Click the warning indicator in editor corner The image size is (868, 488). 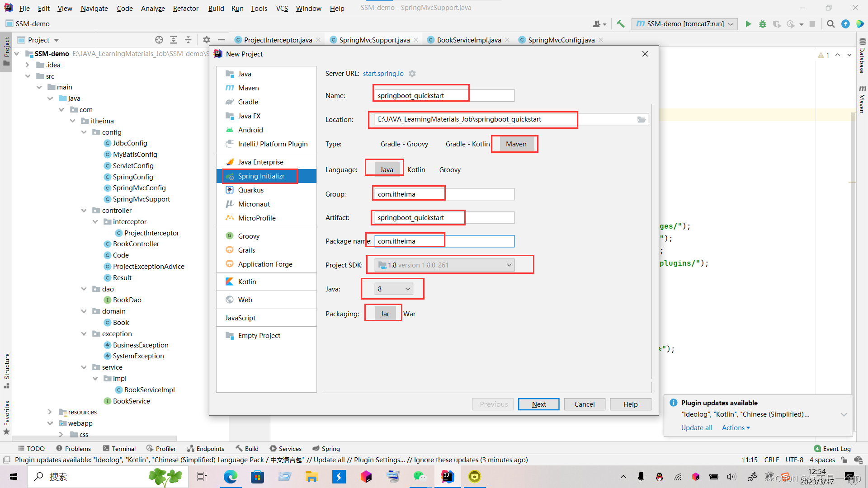[x=824, y=55]
